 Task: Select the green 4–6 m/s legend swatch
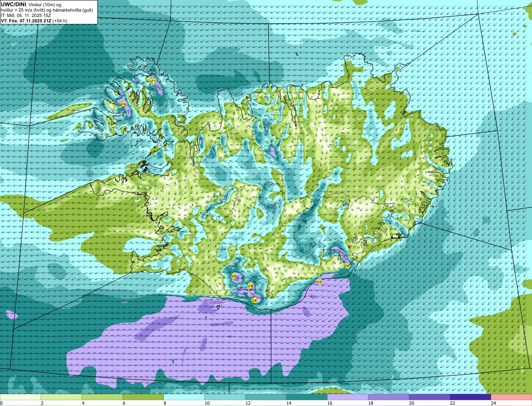(102, 397)
